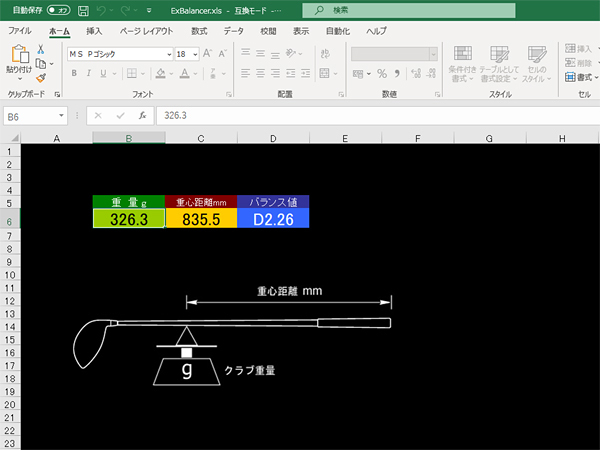Screen dimensions: 600x450
Task: Select the Format Painter brush icon
Action: (40, 76)
